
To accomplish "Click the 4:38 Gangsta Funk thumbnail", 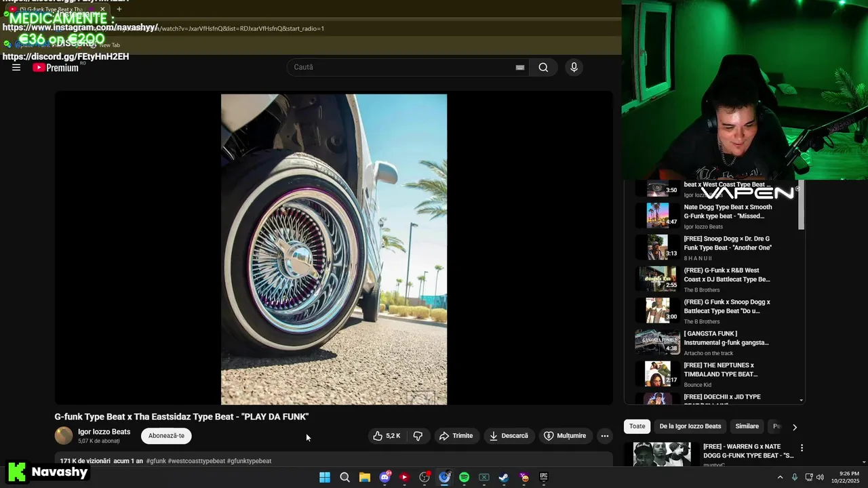I will coord(658,342).
